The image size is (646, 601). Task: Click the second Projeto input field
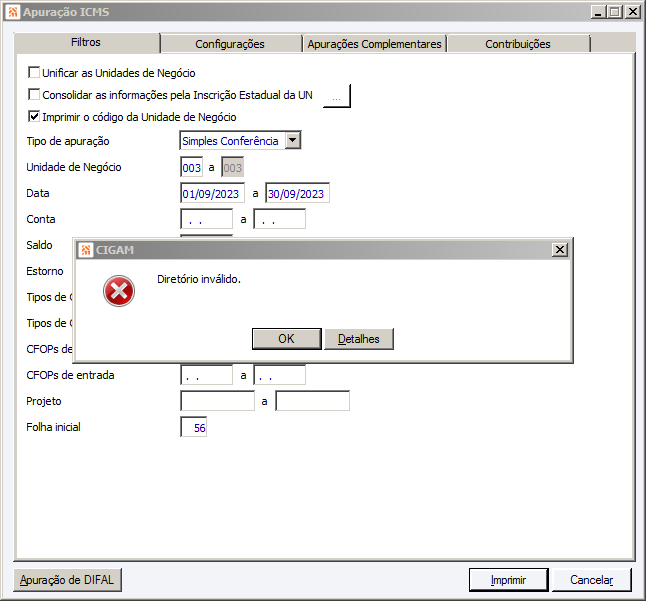tap(313, 401)
